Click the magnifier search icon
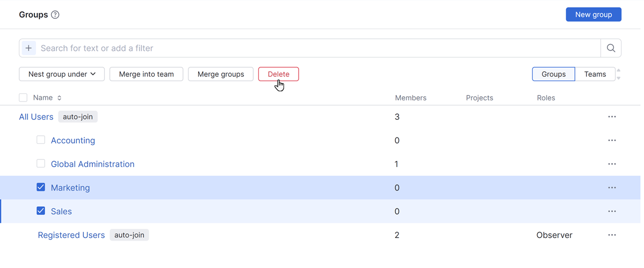The height and width of the screenshot is (268, 644). [611, 48]
